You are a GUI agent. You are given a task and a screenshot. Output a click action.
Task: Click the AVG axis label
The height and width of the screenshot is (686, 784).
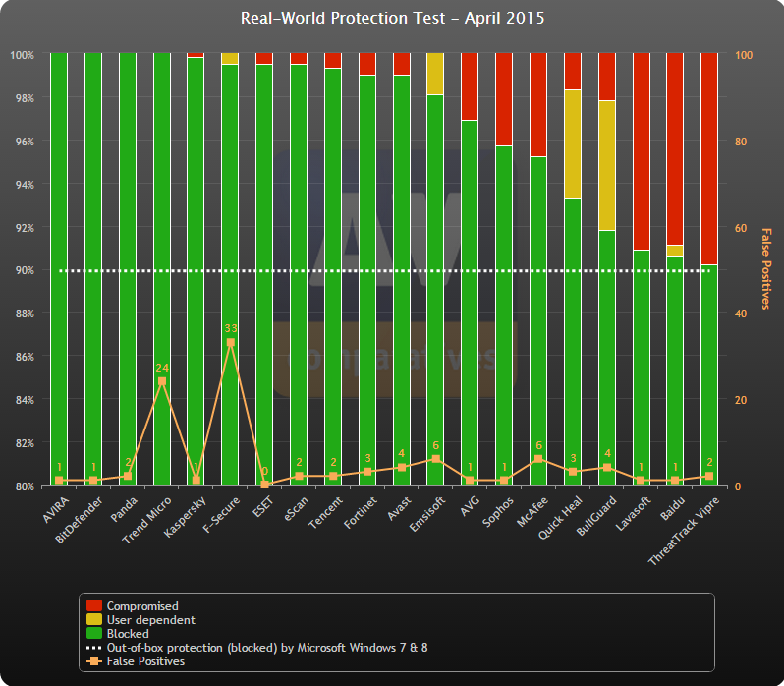pyautogui.click(x=470, y=506)
